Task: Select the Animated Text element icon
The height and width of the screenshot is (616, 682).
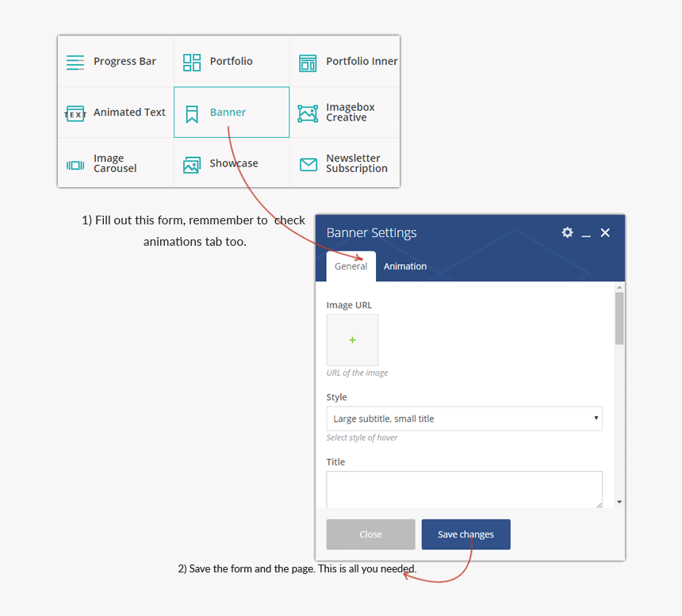Action: [x=75, y=114]
